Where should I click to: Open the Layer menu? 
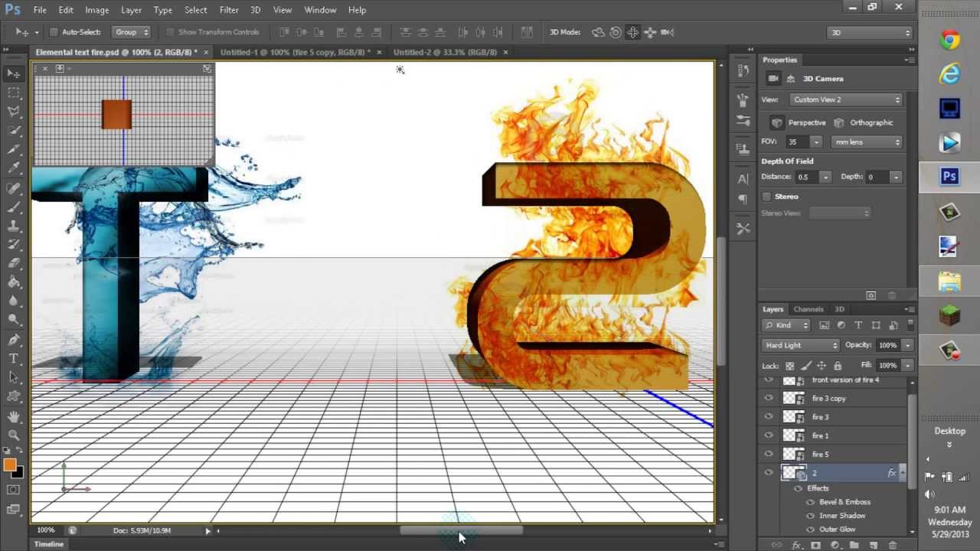tap(131, 10)
